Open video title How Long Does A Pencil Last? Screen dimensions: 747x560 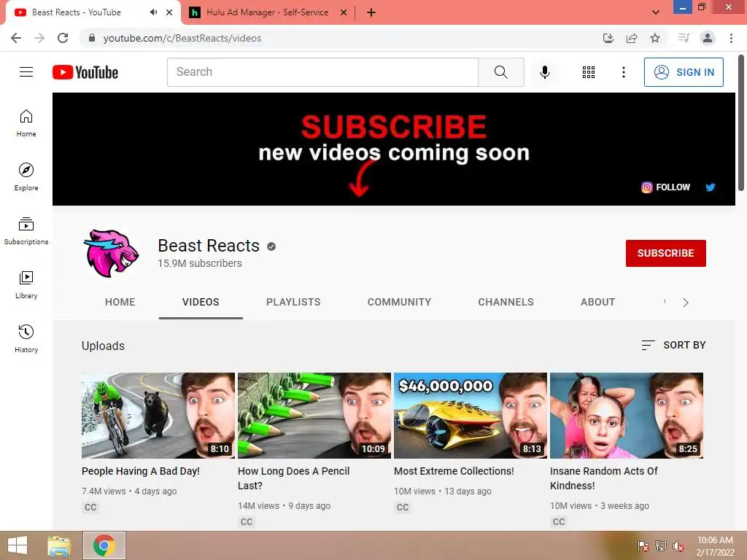coord(293,478)
